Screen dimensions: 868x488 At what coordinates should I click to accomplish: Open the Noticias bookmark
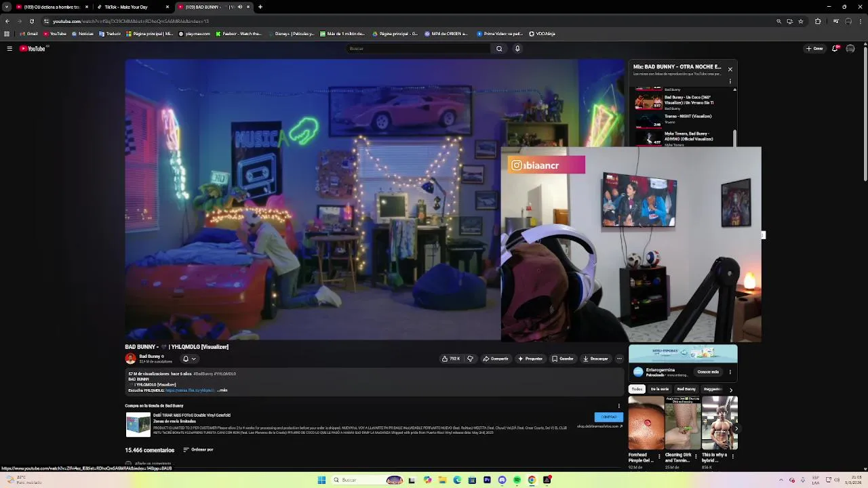82,33
